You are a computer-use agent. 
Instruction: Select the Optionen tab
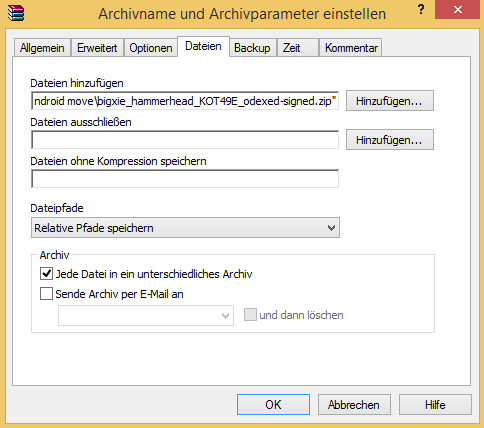tap(151, 48)
